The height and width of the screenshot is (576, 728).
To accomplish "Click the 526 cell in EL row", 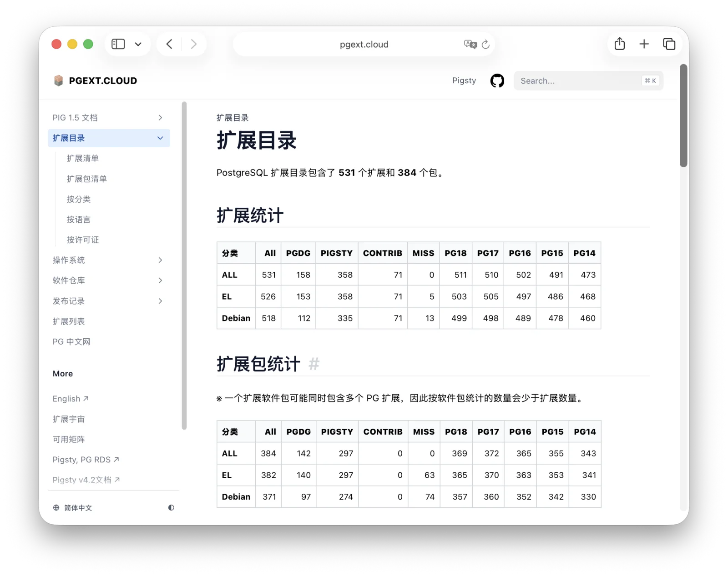I will point(268,296).
